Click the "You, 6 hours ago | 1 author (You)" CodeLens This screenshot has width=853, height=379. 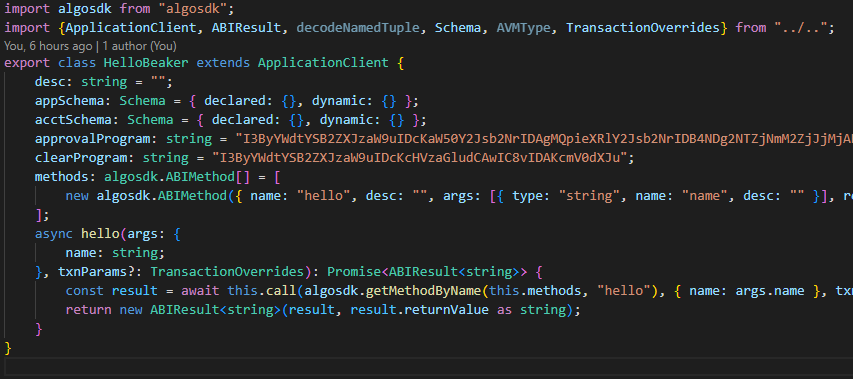coord(90,46)
